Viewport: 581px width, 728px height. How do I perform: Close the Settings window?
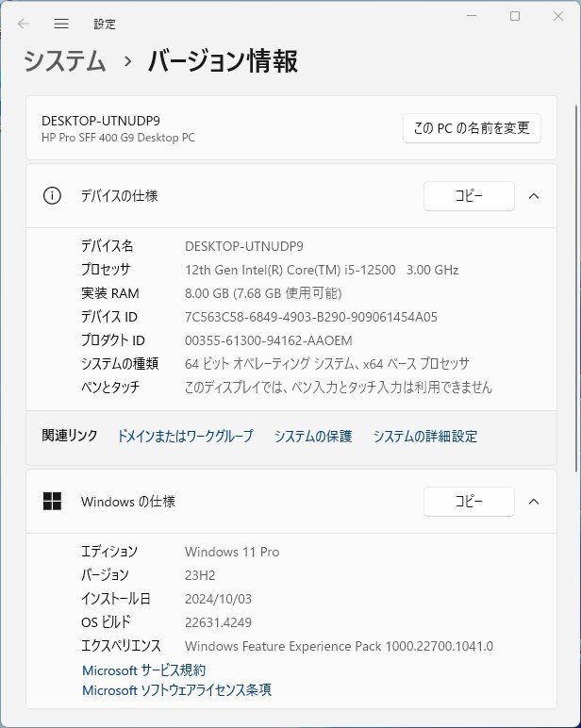(x=558, y=16)
